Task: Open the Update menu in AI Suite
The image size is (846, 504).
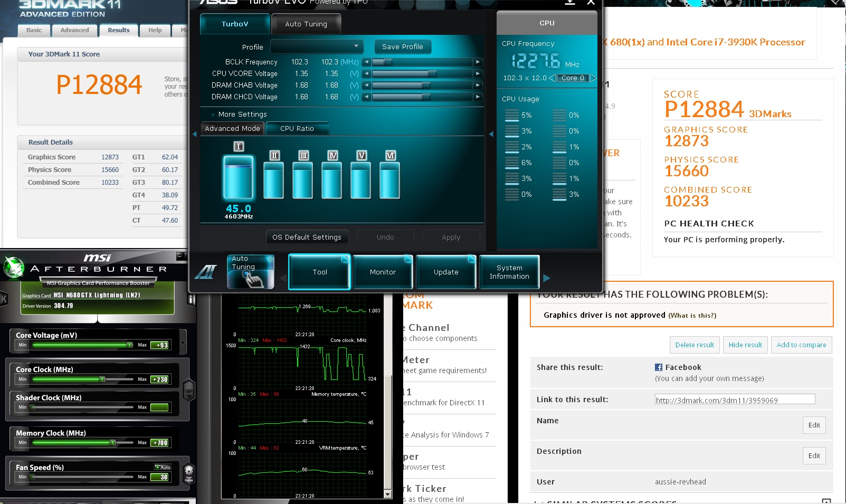Action: [x=446, y=272]
